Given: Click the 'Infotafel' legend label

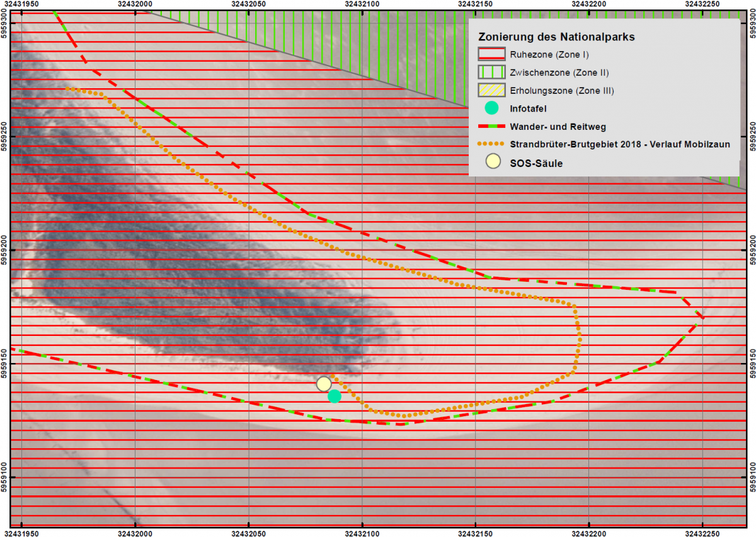Looking at the screenshot, I should (528, 108).
